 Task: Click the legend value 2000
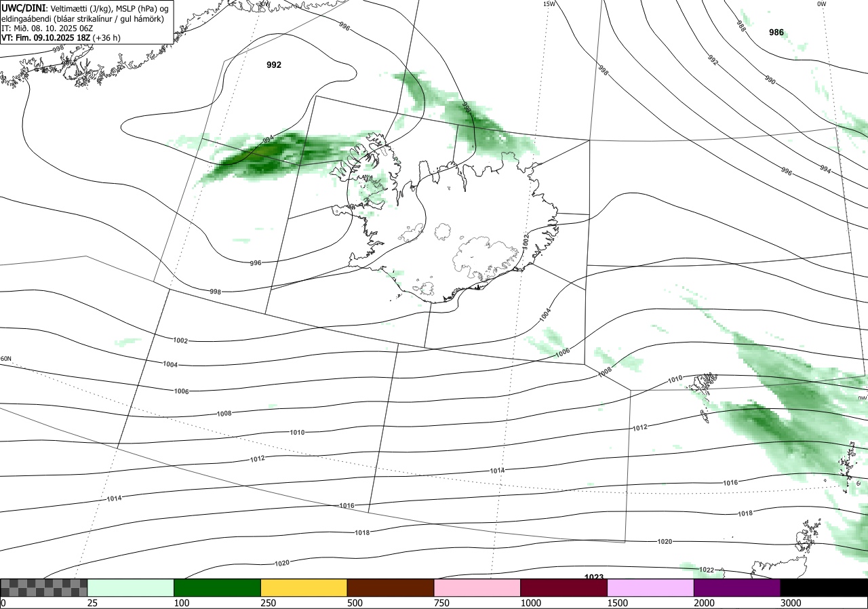[x=705, y=603]
